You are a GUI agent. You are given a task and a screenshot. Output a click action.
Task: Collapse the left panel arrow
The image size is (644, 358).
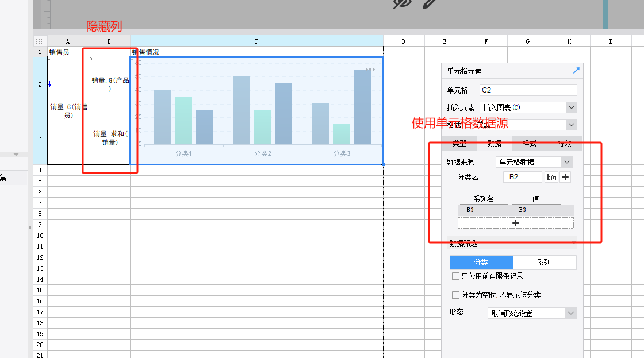click(16, 155)
